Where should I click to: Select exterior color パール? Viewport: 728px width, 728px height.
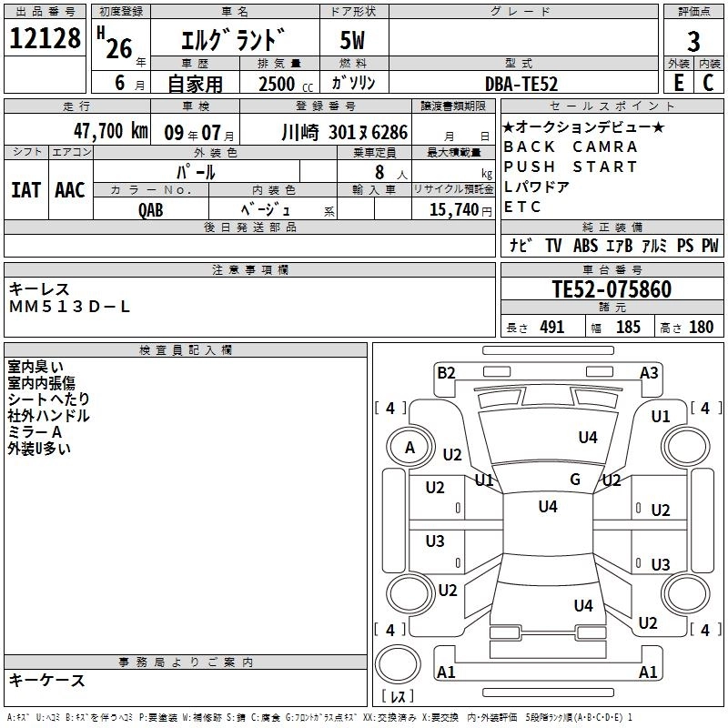point(196,172)
